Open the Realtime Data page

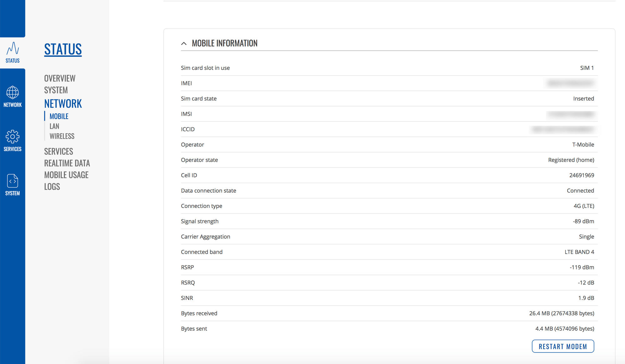[x=67, y=163]
